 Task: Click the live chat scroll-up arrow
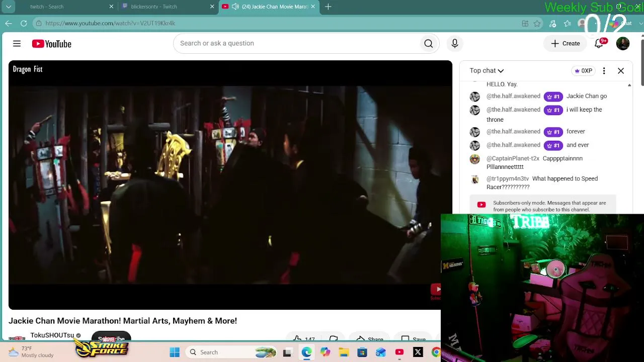(x=629, y=85)
